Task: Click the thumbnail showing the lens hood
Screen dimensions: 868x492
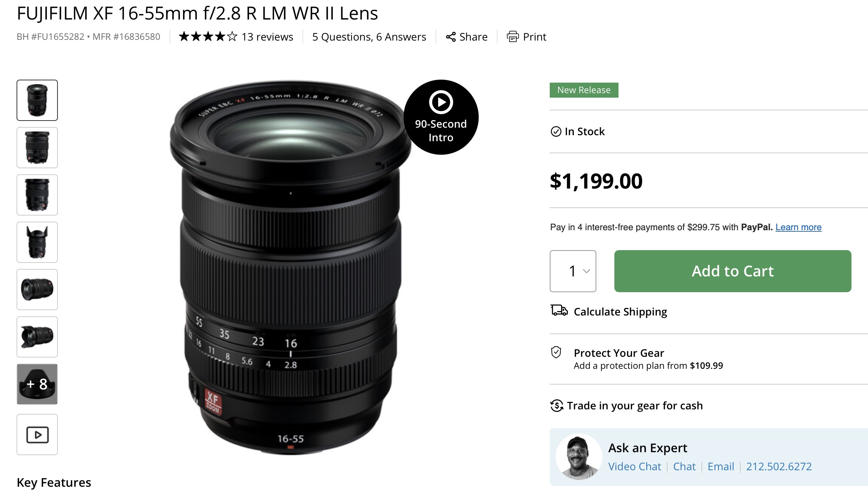Action: (37, 242)
